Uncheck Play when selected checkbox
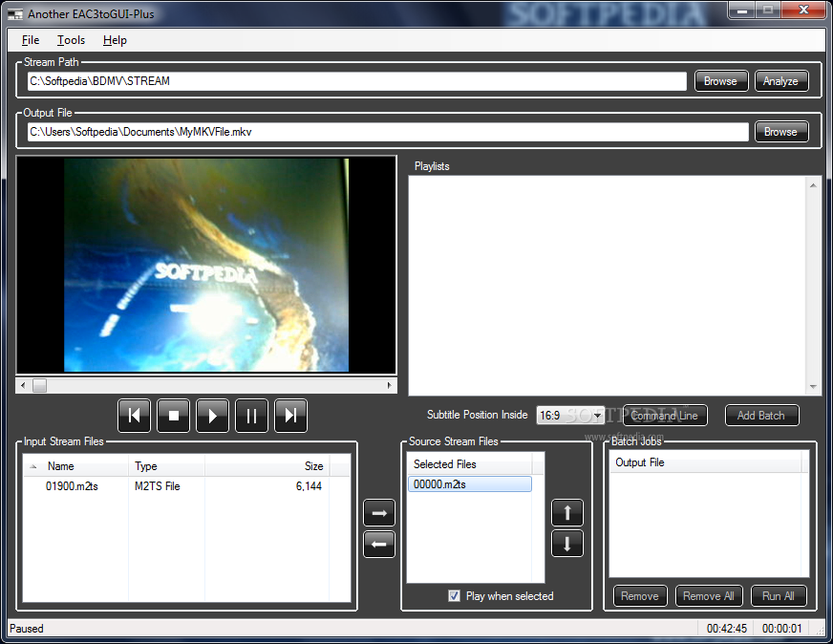Viewport: 833px width, 644px height. click(x=454, y=595)
